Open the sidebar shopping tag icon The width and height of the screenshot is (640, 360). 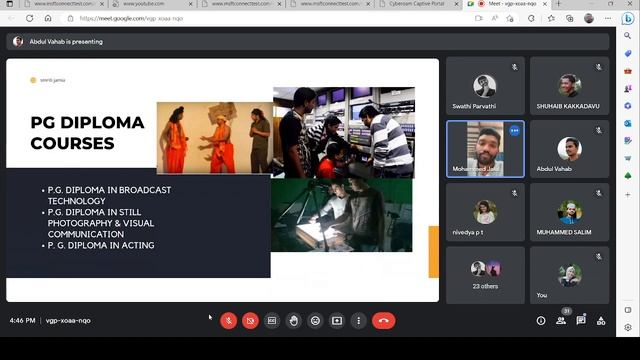click(628, 53)
